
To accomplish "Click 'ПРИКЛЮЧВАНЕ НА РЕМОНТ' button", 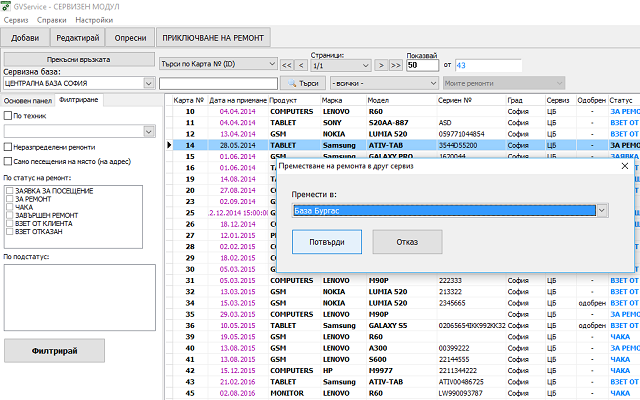I will pyautogui.click(x=213, y=38).
